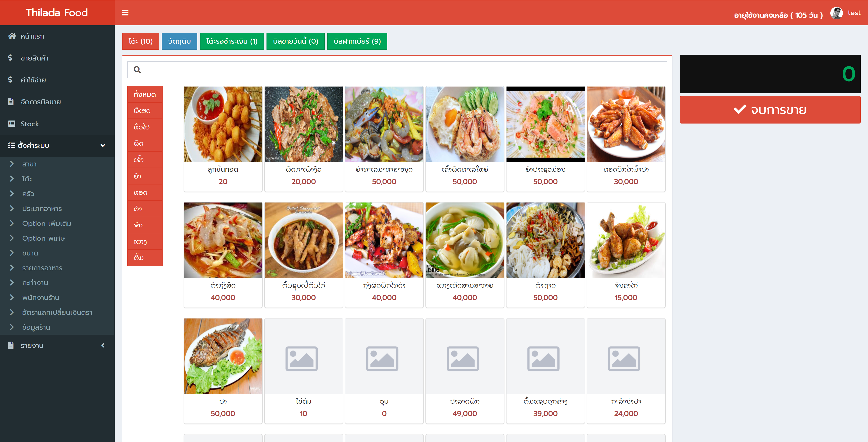Screen dimensions: 868x442
Task: Select the fried chicken wings 30,000 item
Action: [x=626, y=139]
